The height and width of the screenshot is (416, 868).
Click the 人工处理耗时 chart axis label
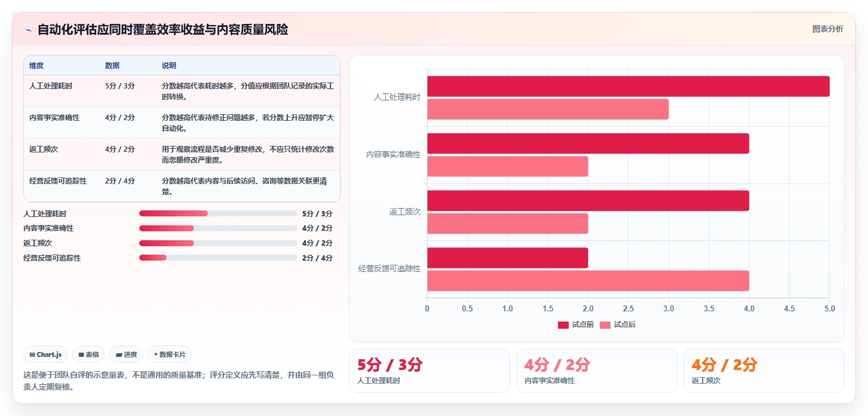pyautogui.click(x=397, y=97)
